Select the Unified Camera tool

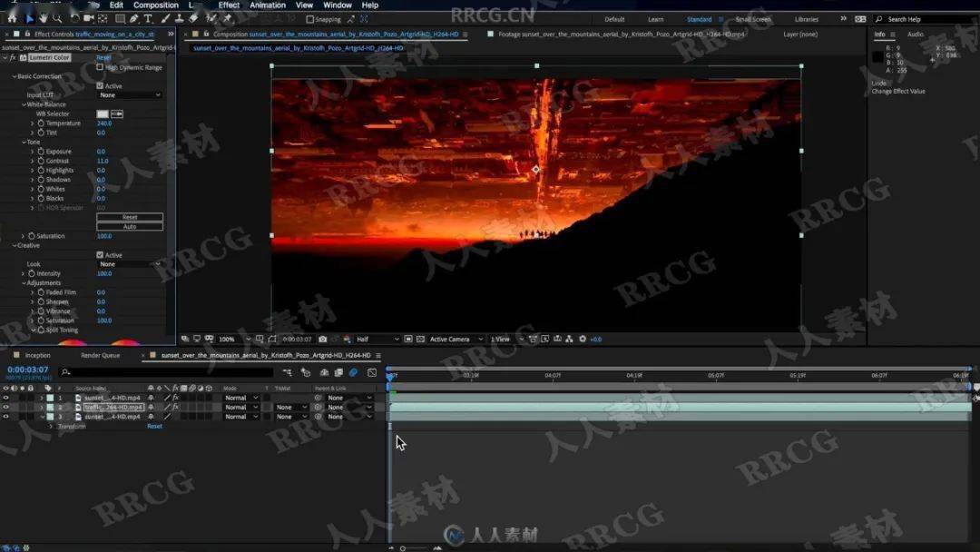88,19
